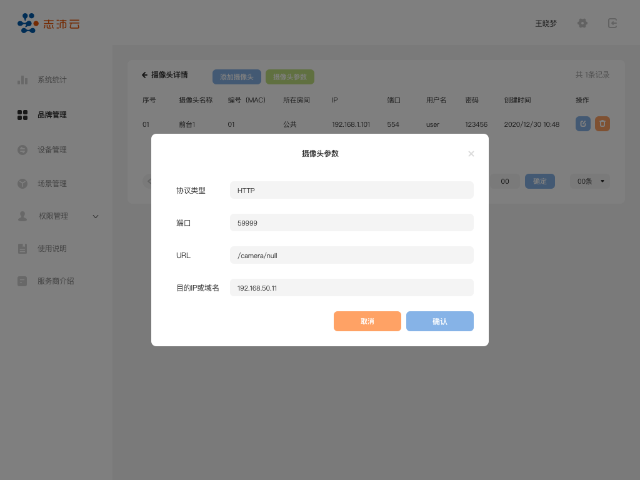Click the 志沛云 logo icon
The width and height of the screenshot is (640, 480).
pos(28,23)
